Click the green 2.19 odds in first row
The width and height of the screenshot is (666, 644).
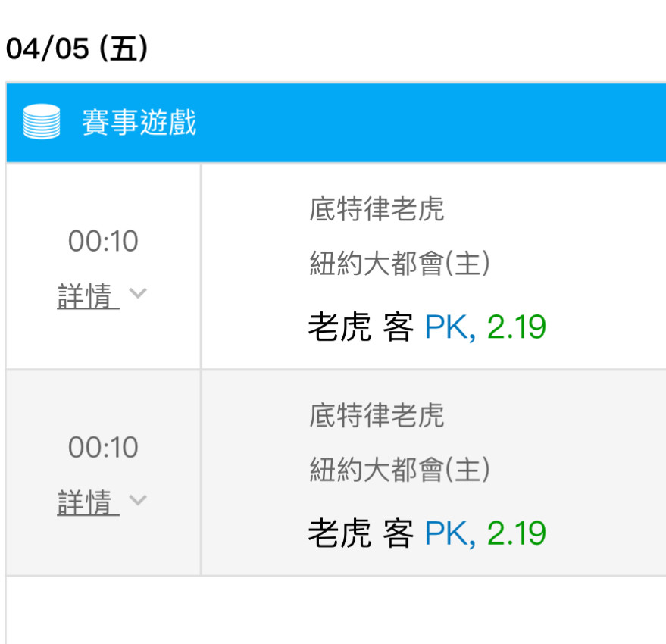coord(517,327)
